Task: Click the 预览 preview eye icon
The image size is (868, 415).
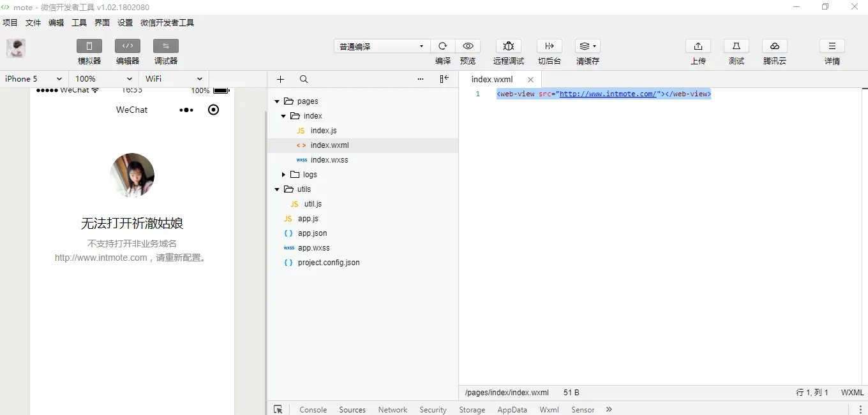Action: [468, 46]
